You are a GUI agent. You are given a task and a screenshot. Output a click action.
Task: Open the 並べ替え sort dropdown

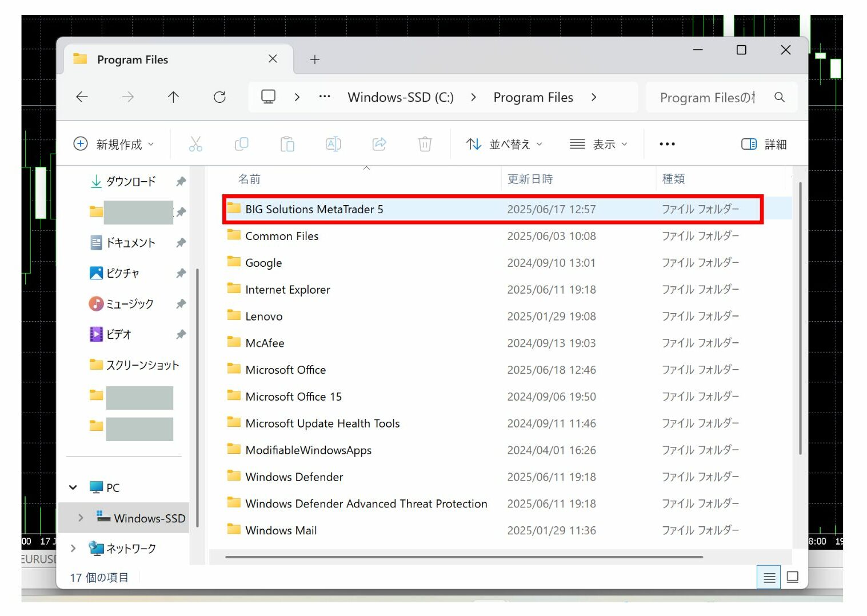click(x=504, y=144)
